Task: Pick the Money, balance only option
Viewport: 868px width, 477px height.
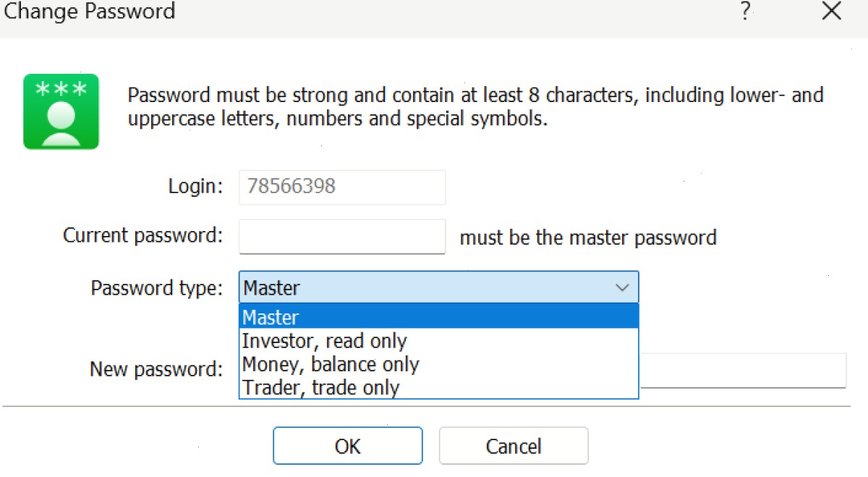Action: click(438, 364)
